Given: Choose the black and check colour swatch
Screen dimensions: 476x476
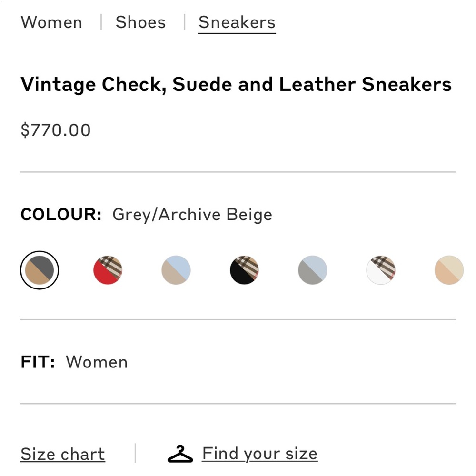Looking at the screenshot, I should click(x=244, y=270).
